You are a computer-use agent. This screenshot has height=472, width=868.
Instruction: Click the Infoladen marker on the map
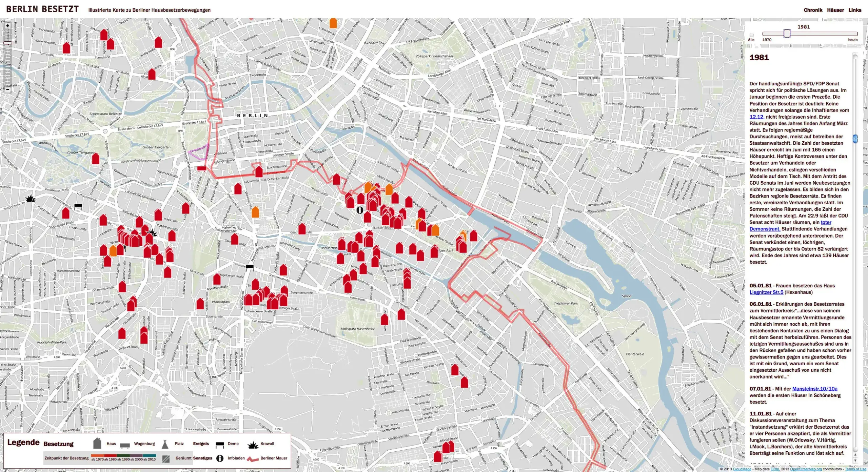360,210
